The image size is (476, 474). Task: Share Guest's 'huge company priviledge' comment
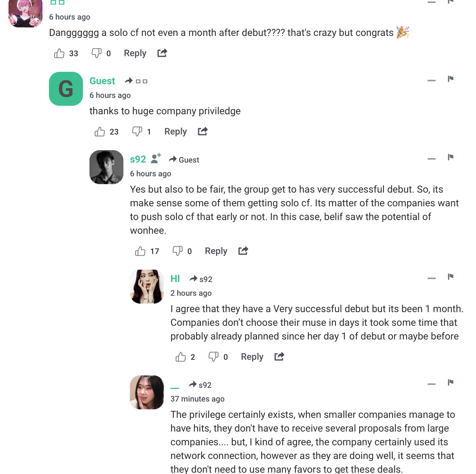203,131
